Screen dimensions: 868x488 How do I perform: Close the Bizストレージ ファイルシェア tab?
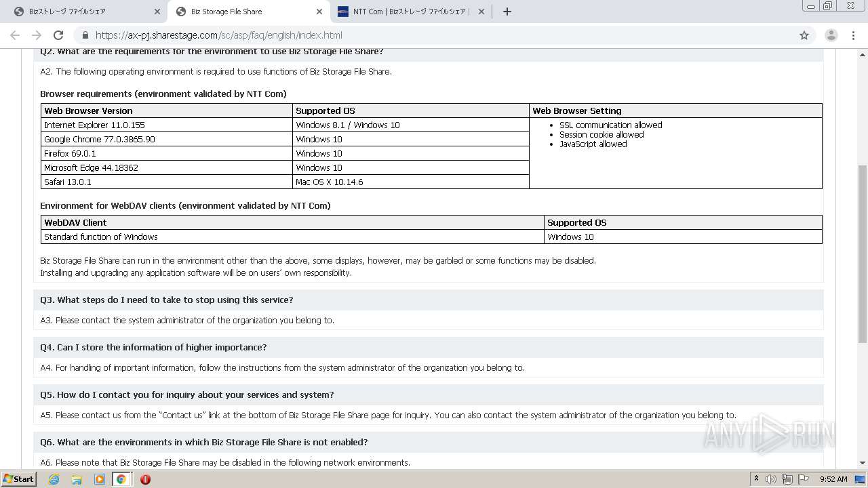[x=157, y=12]
